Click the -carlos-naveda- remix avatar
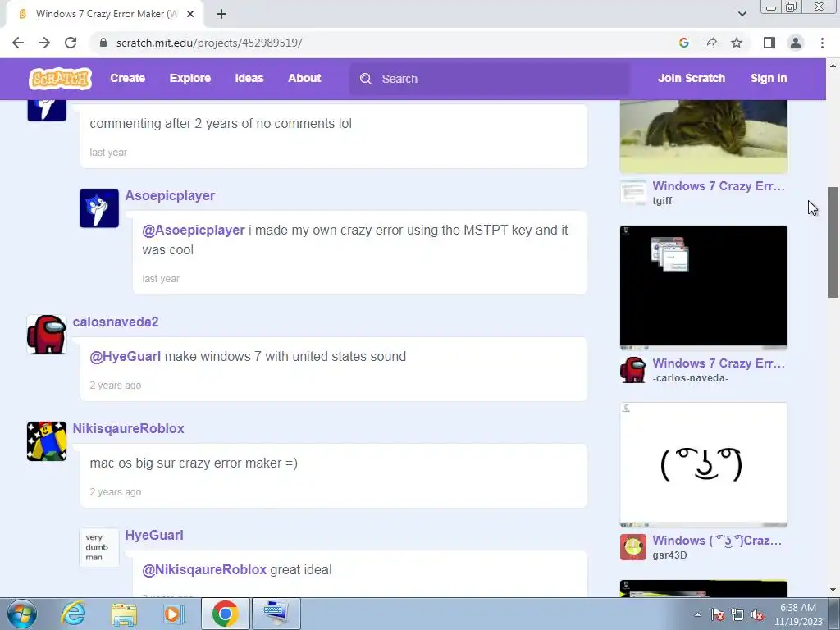840x630 pixels. (633, 370)
